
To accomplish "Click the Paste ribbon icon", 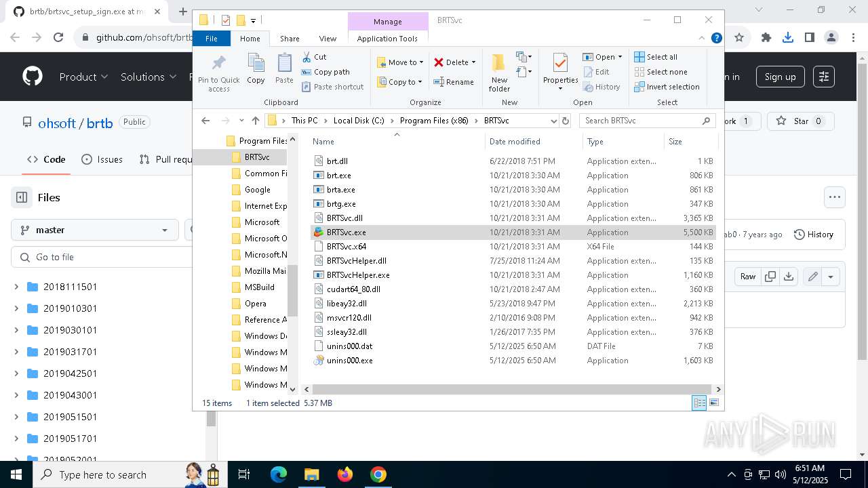I will [284, 69].
